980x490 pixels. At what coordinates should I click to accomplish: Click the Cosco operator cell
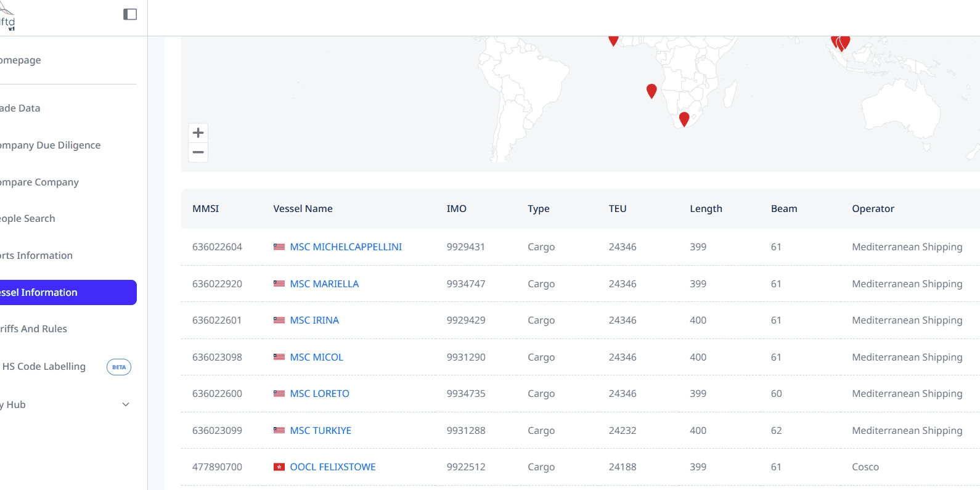[x=865, y=467]
